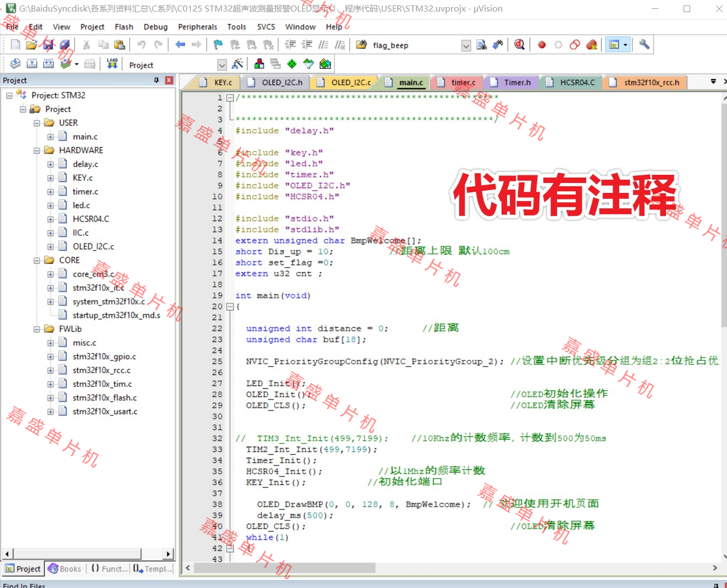Click the Manage Run-Time Environment green diamond icon

point(292,64)
